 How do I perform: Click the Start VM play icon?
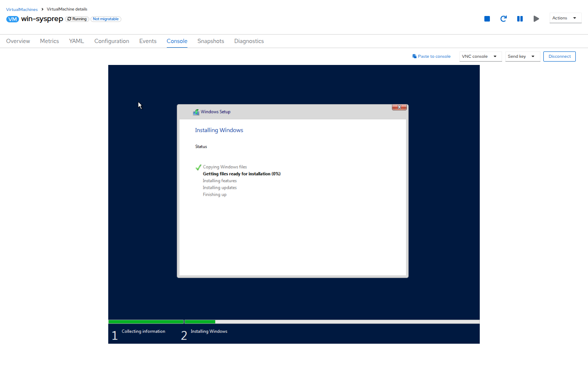click(536, 19)
